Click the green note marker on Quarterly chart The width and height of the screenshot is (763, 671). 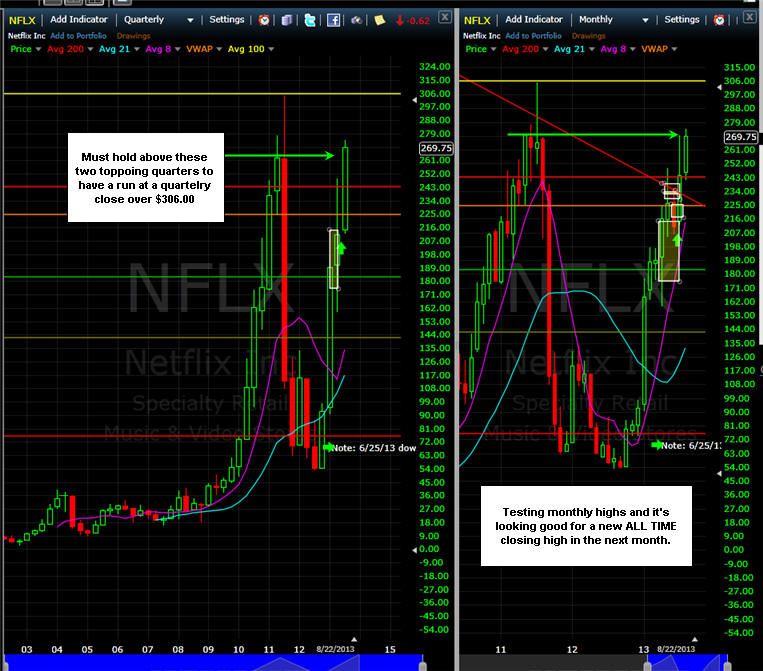[328, 447]
